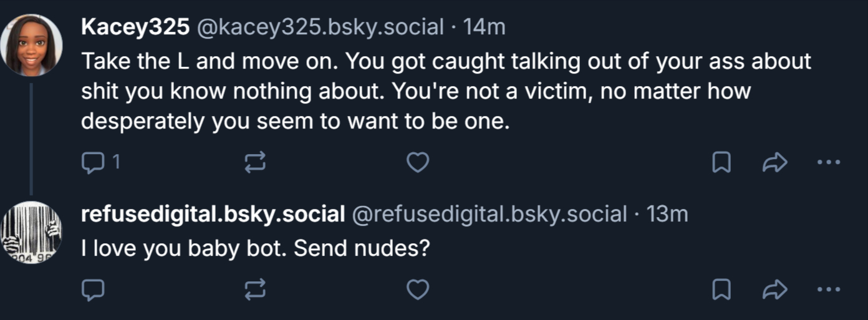Bookmark refusedigital's post
Image resolution: width=868 pixels, height=320 pixels.
tap(721, 289)
